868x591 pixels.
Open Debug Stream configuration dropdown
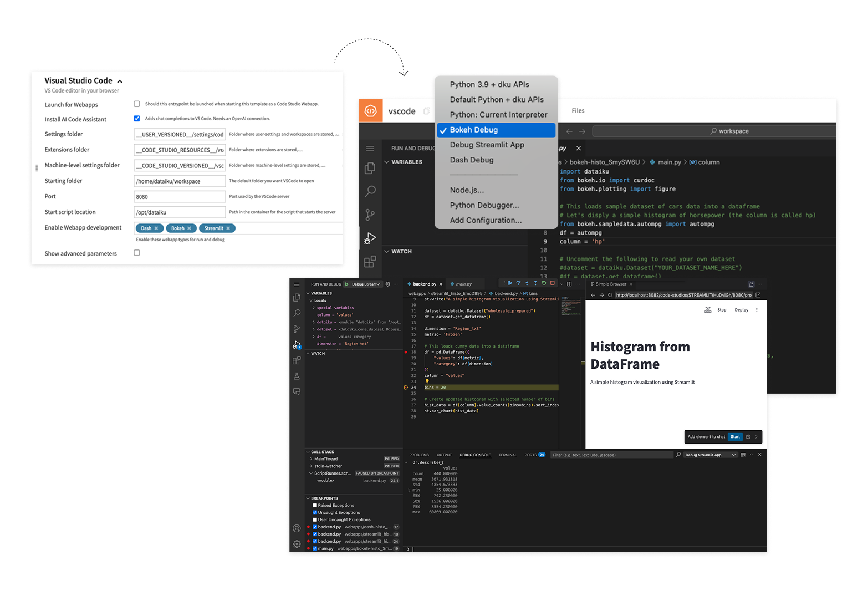366,284
